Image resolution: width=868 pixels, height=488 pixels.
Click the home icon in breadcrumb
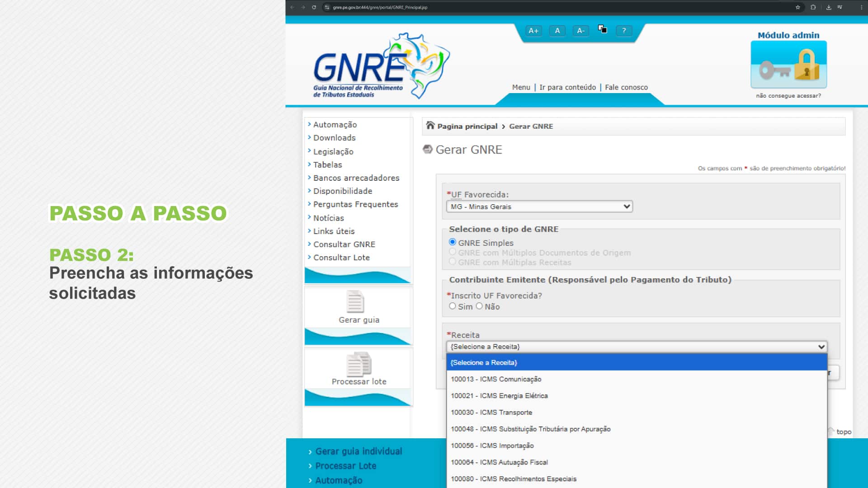(430, 126)
